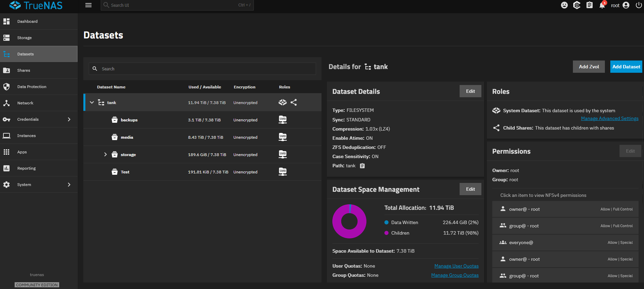Click SMB share icon for backups dataset
The width and height of the screenshot is (644, 289).
(x=283, y=120)
